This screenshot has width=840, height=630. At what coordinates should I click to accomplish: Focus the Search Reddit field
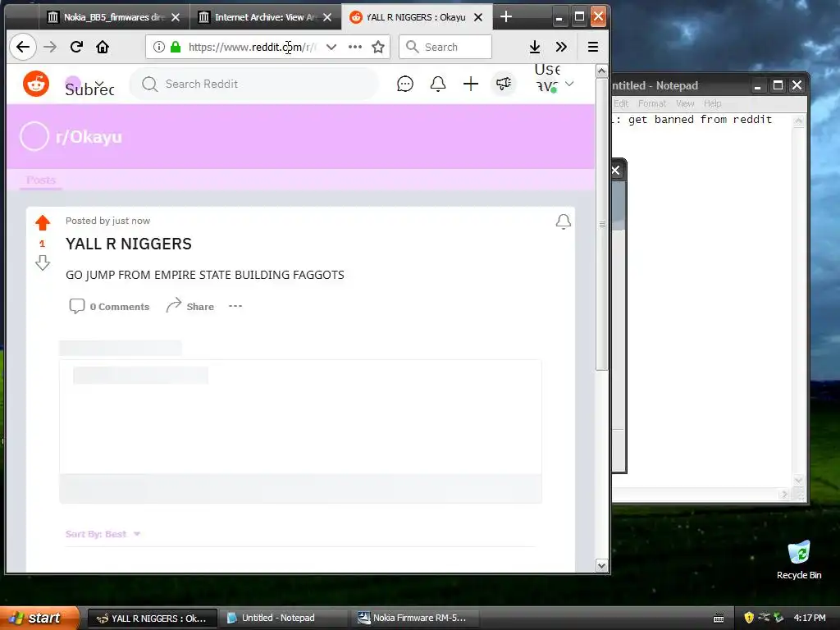coord(254,84)
